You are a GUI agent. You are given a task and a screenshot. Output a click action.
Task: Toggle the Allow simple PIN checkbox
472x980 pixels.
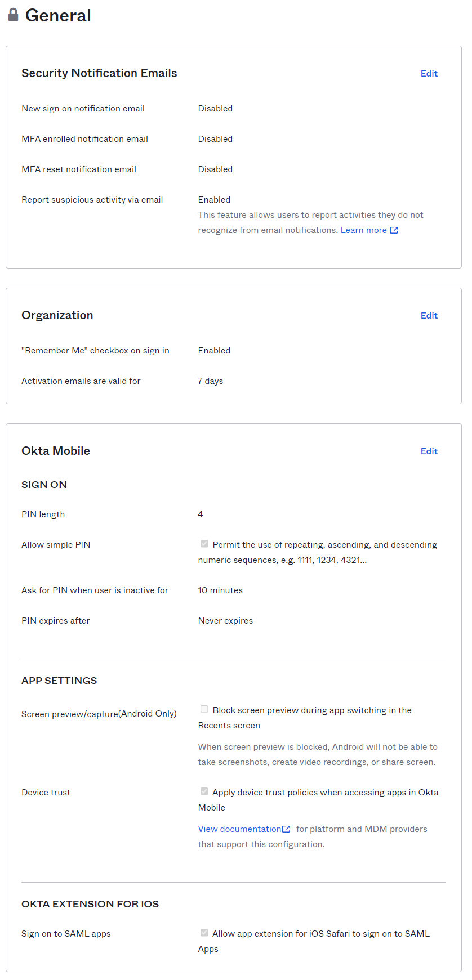click(x=204, y=544)
